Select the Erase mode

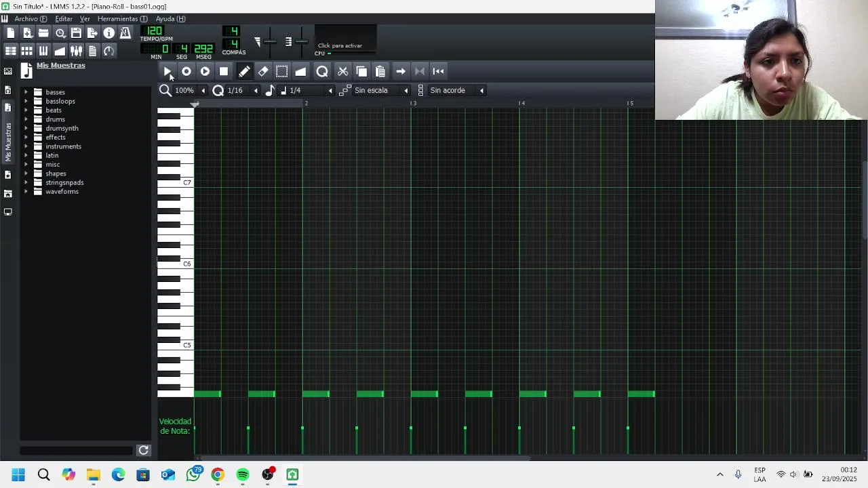[x=263, y=71]
